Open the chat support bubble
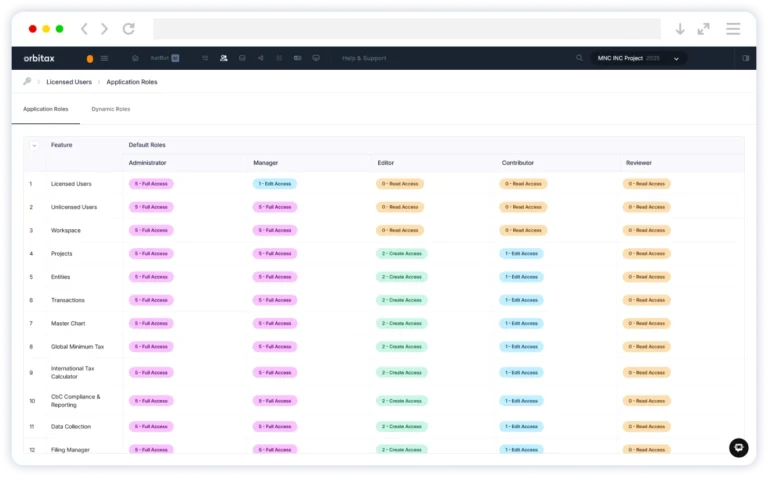Screen dimensions: 768x477 click(738, 447)
